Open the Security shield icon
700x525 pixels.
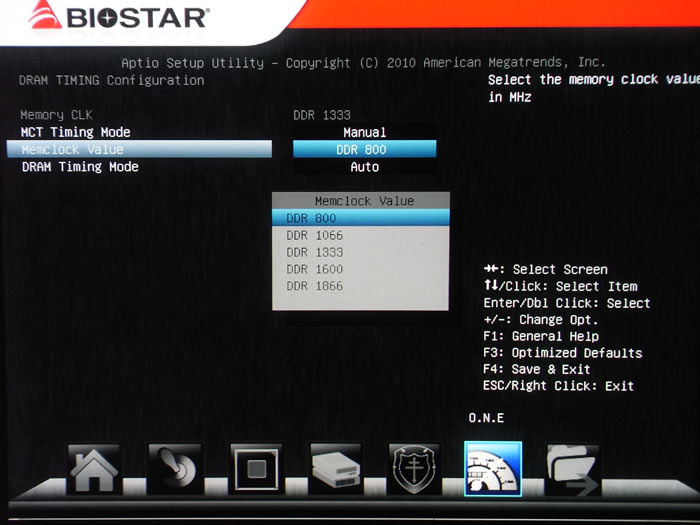click(414, 469)
